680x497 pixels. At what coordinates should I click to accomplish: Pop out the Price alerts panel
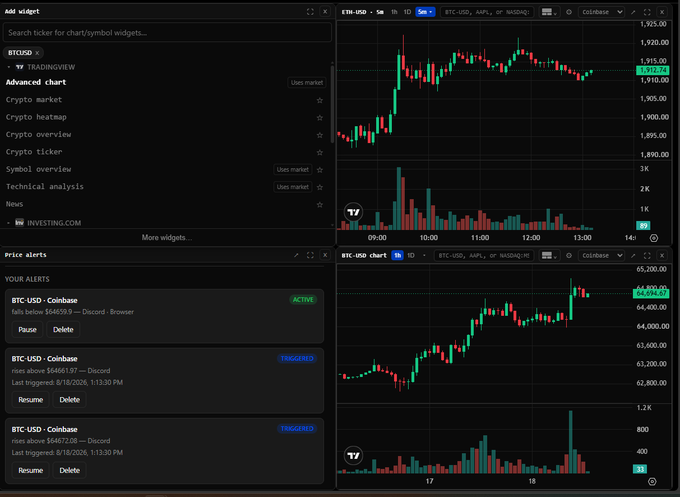click(x=296, y=255)
